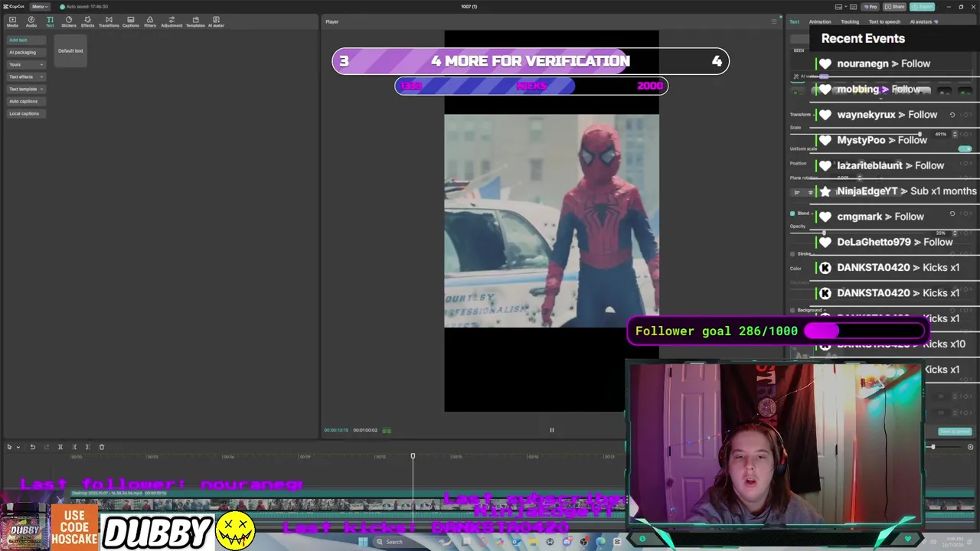Click the Pro button

point(871,6)
